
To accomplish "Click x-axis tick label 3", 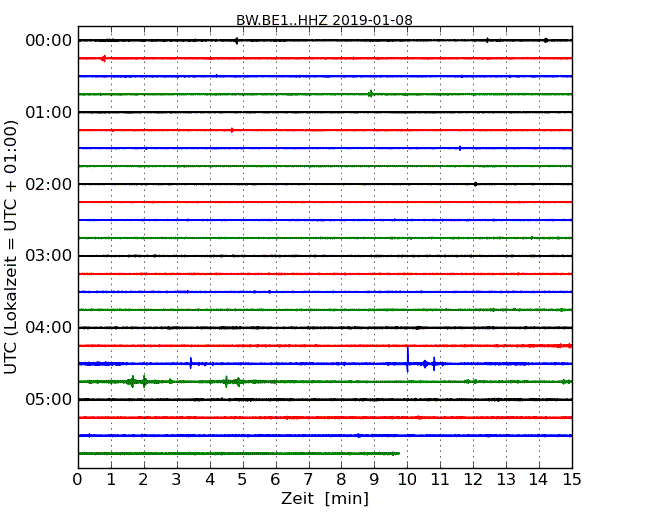I will (x=177, y=479).
